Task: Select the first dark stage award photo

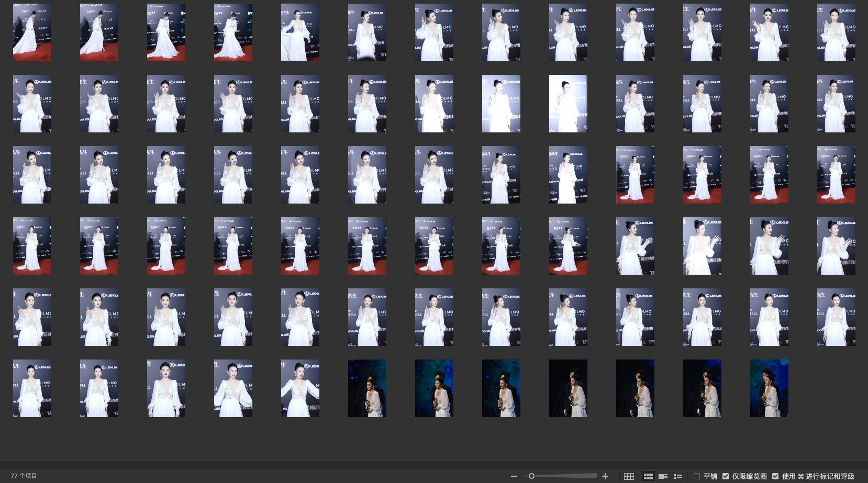Action: point(367,388)
